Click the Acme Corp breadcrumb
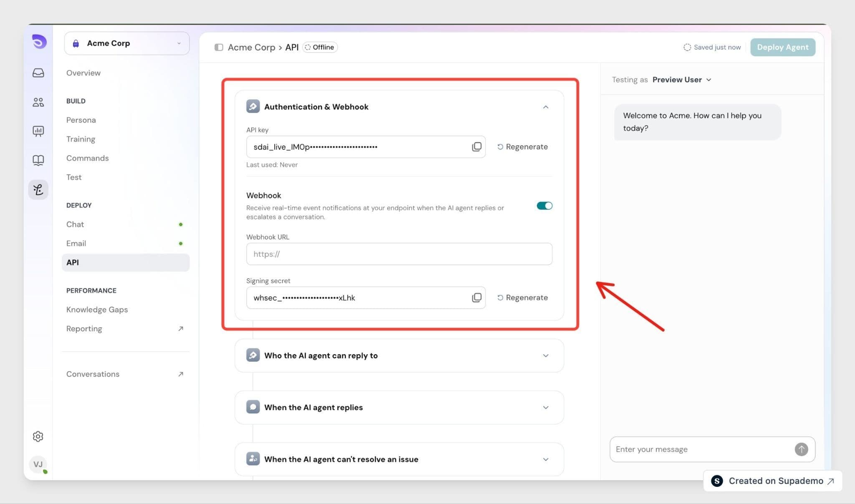Screen dimensions: 855x504 [x=251, y=47]
